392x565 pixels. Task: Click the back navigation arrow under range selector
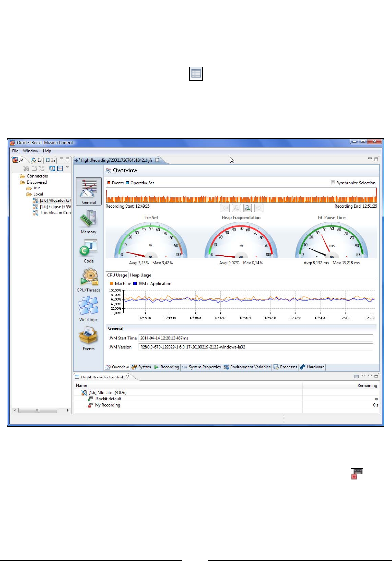point(225,208)
